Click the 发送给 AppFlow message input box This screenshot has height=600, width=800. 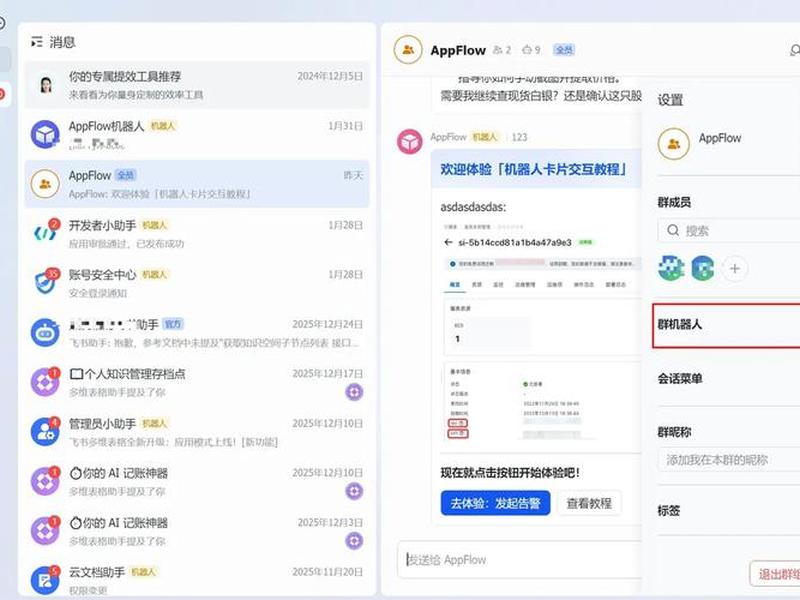tap(519, 560)
